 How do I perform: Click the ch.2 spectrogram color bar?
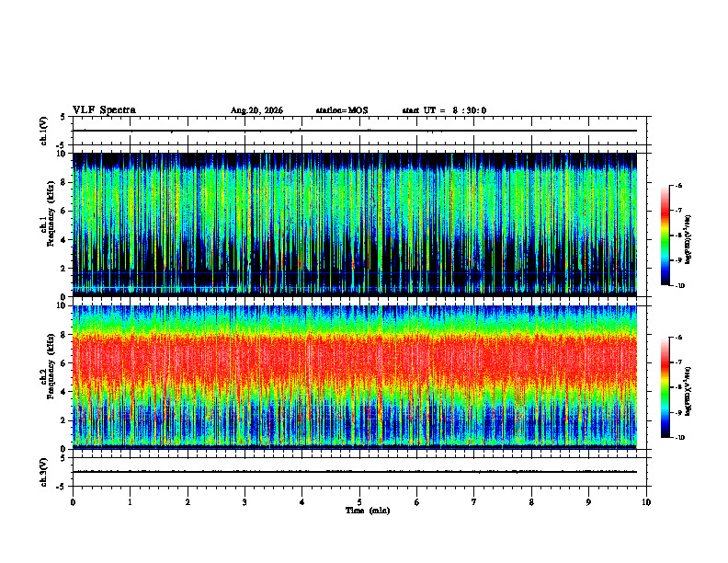pos(665,387)
